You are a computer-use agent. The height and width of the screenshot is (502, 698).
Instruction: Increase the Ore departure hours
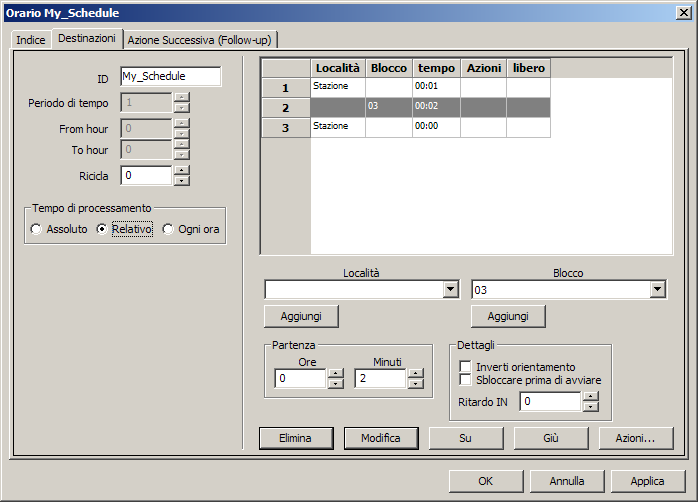tap(335, 373)
